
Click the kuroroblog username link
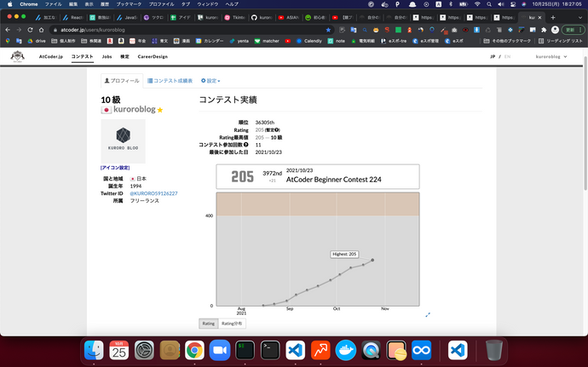135,109
